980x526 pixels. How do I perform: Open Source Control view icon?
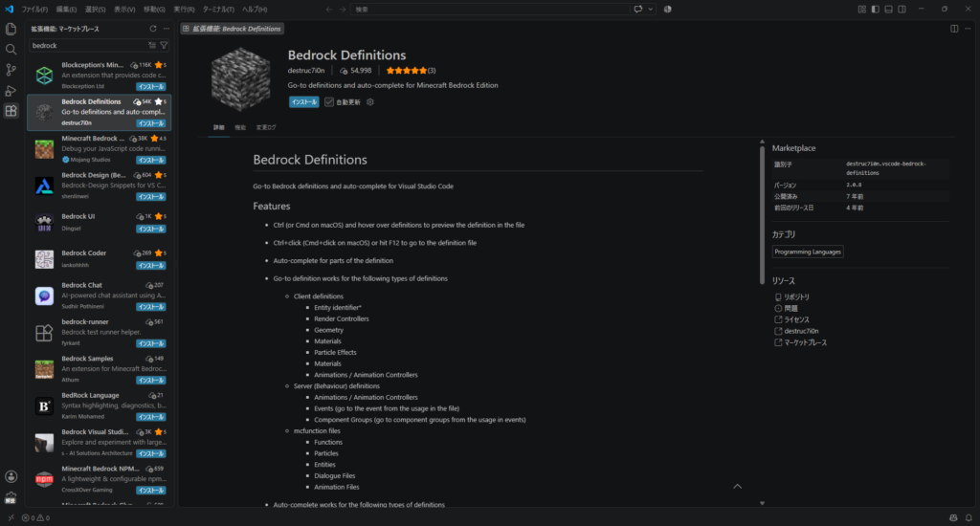(11, 70)
